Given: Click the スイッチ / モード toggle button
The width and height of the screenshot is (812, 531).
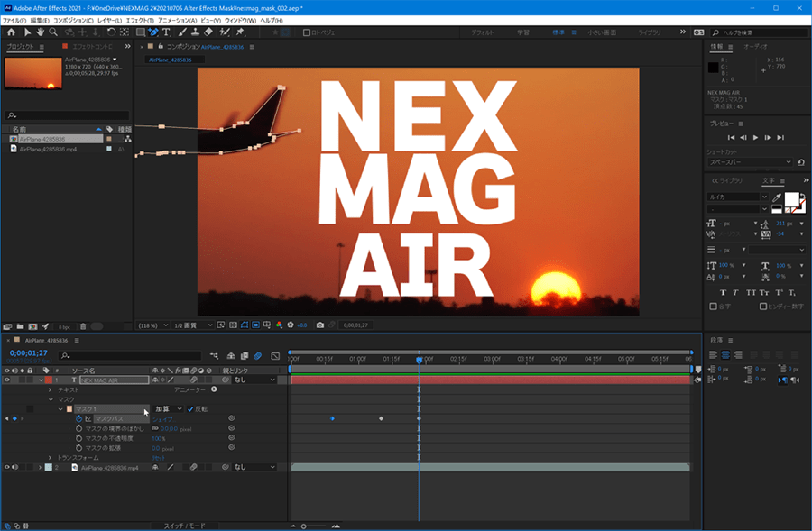Looking at the screenshot, I should 184,525.
